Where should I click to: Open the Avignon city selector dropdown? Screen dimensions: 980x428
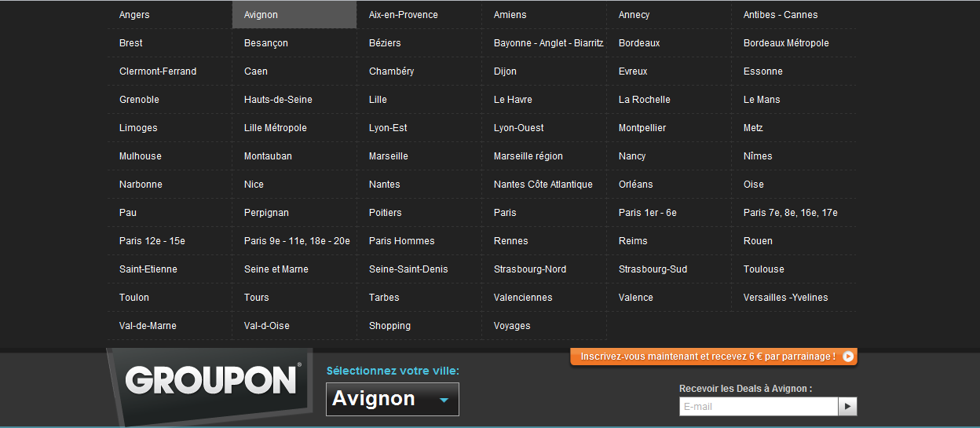392,399
